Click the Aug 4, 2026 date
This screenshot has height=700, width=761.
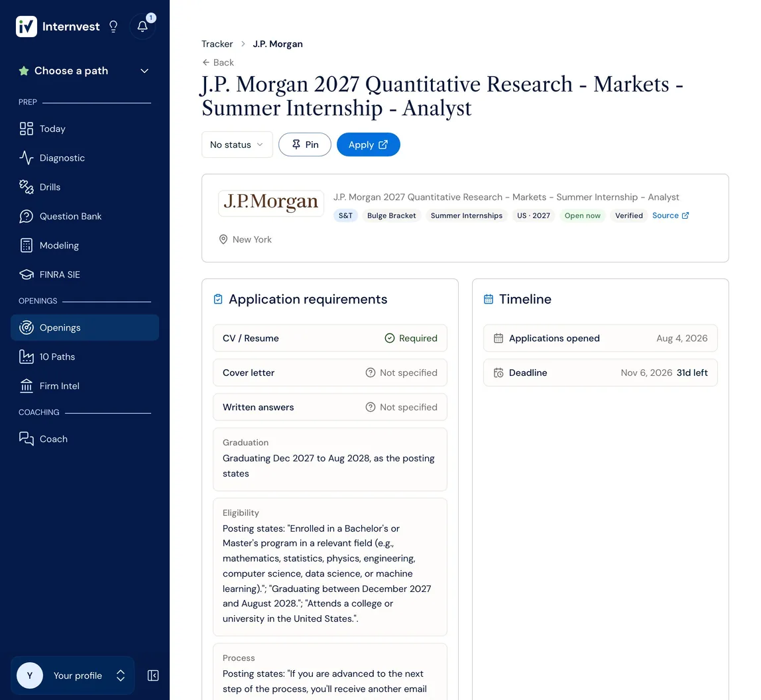tap(682, 338)
